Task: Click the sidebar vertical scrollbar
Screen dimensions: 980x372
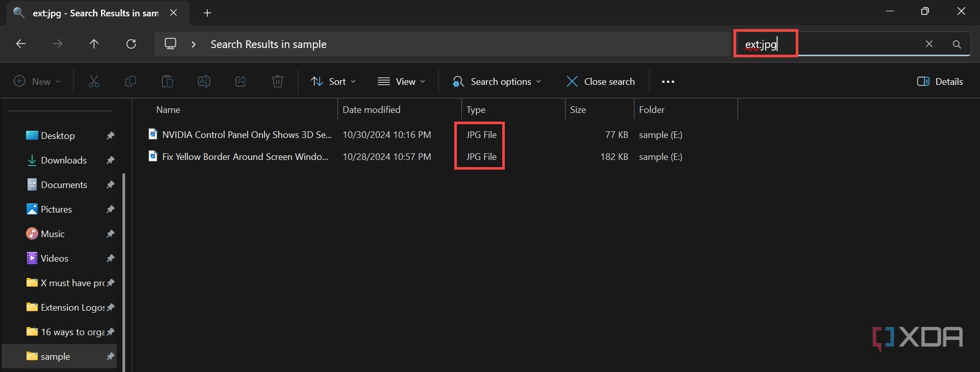Action: coord(124,272)
